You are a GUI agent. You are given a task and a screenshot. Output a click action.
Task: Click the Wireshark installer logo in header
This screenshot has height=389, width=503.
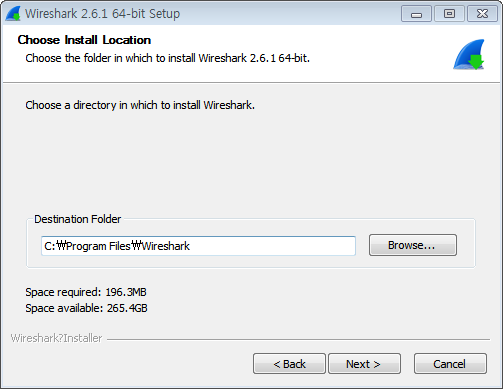point(468,54)
